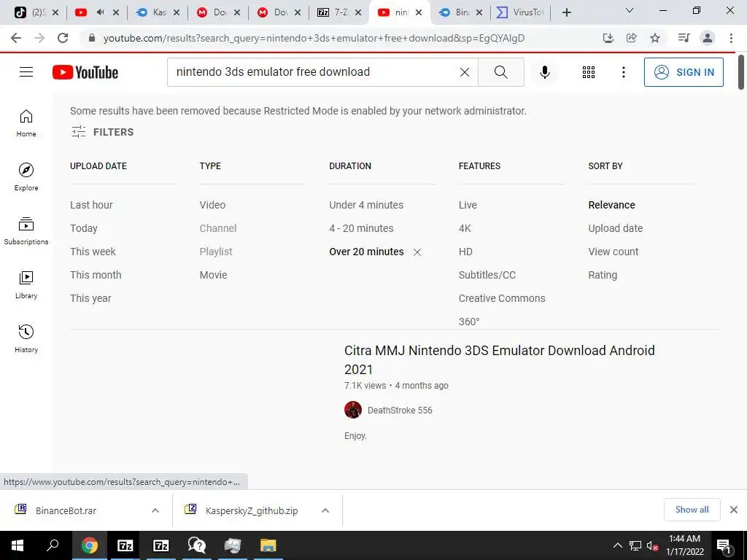The width and height of the screenshot is (747, 560).
Task: Start voice search with the microphone
Action: [545, 72]
